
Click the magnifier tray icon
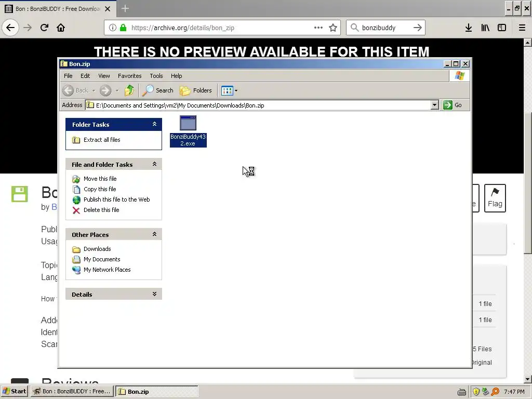pos(495,392)
